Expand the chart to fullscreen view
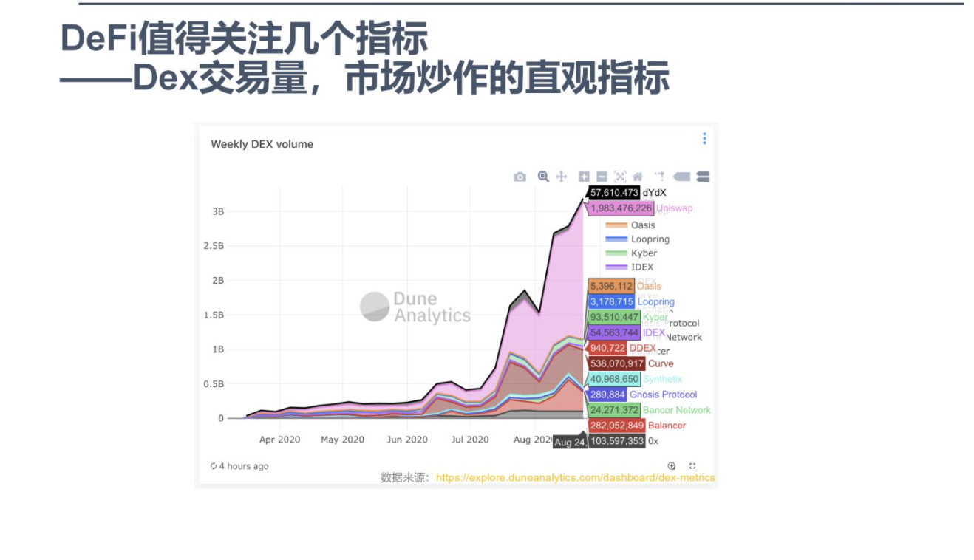This screenshot has height=560, width=974. pyautogui.click(x=692, y=465)
